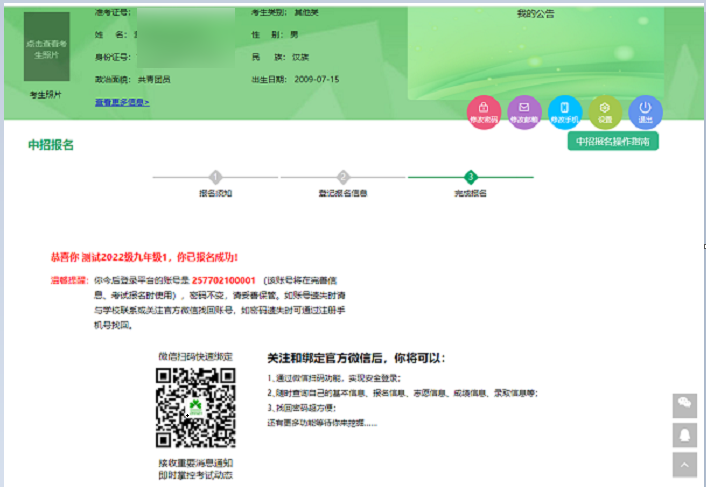The width and height of the screenshot is (706, 487).
Task: Select step 2 登记报名信息
Action: pos(343,177)
